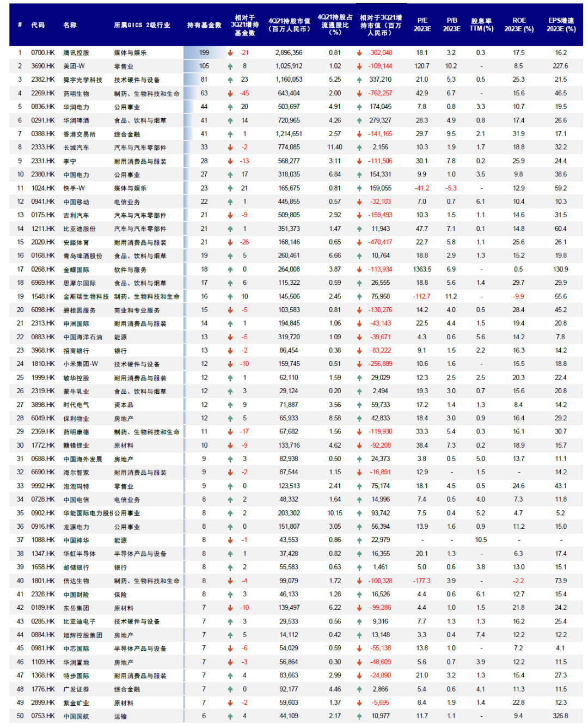Viewport: 588px width, 727px height.
Task: Select stock code 6969.HK
Action: (43, 283)
